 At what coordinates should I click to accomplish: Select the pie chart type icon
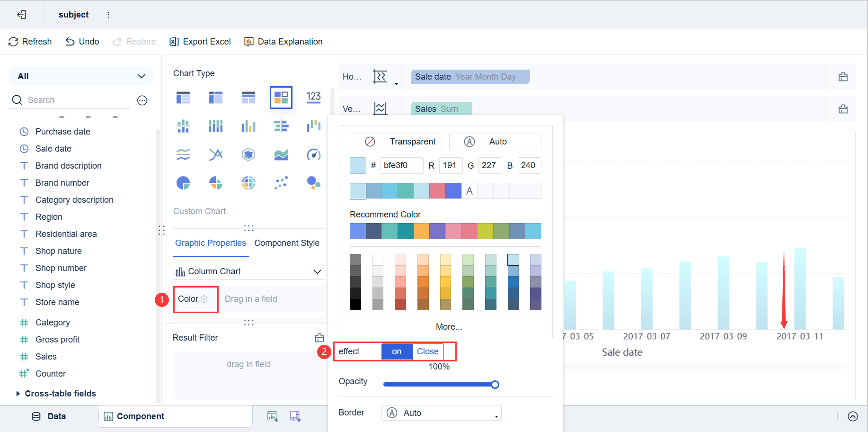[x=183, y=182]
